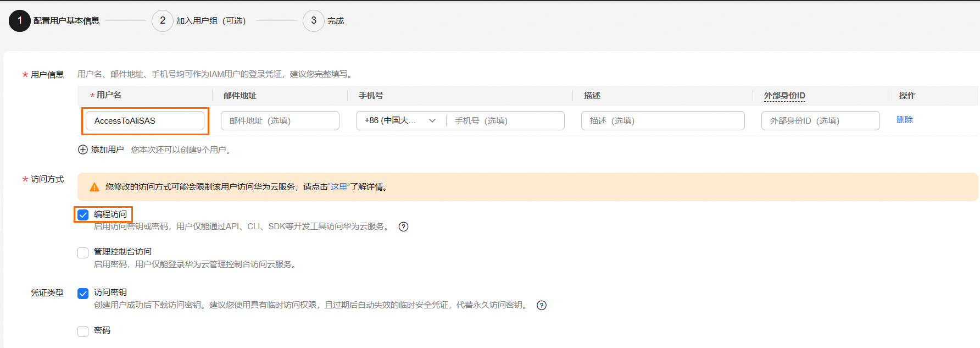This screenshot has height=348, width=980.
Task: Click the 用户信息 section label
Action: (47, 75)
